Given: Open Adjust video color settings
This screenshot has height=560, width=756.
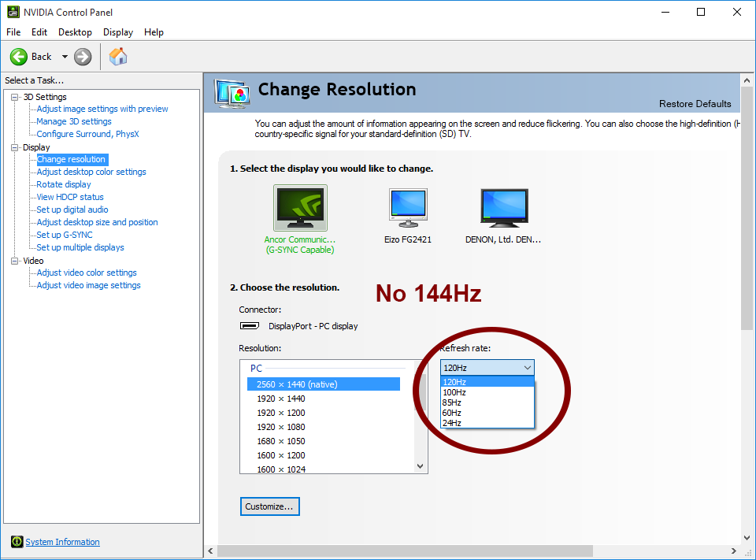Looking at the screenshot, I should coord(87,273).
